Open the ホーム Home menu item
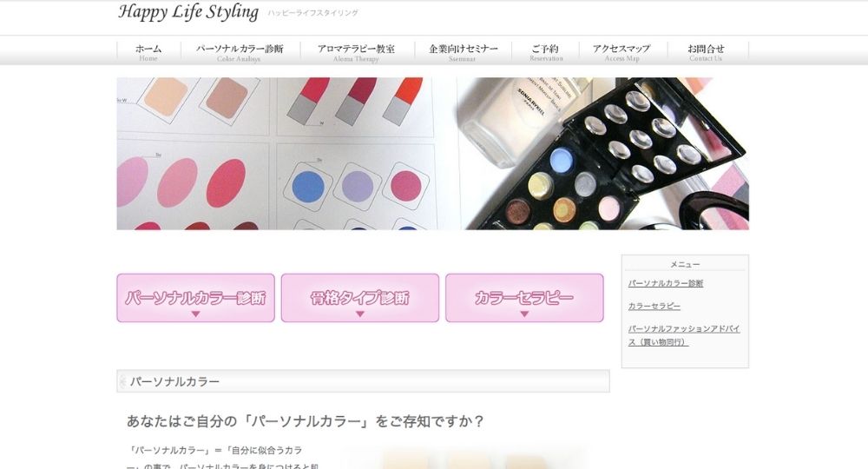Image resolution: width=868 pixels, height=469 pixels. pyautogui.click(x=148, y=53)
